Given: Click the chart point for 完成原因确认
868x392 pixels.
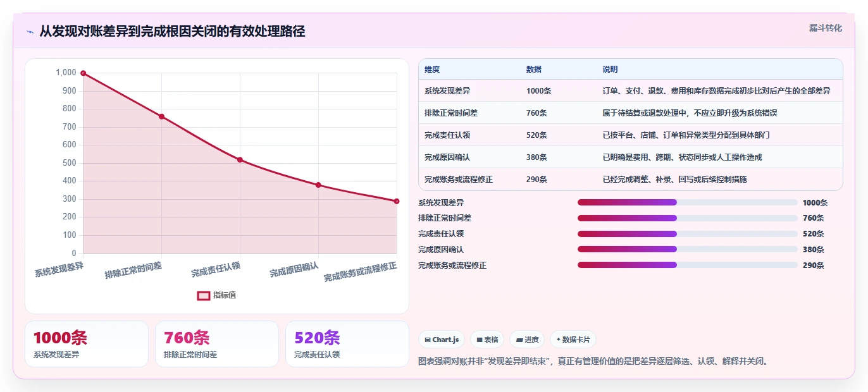Looking at the screenshot, I should (x=318, y=185).
